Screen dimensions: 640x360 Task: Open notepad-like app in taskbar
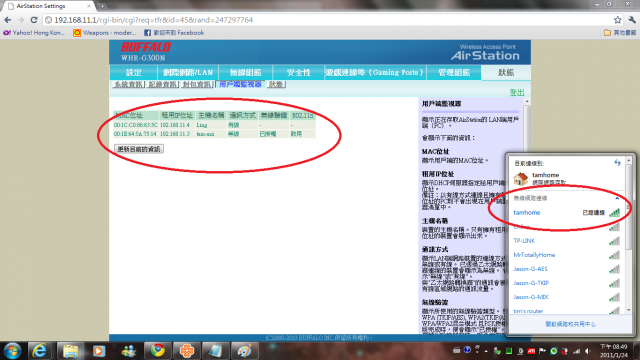pos(215,351)
